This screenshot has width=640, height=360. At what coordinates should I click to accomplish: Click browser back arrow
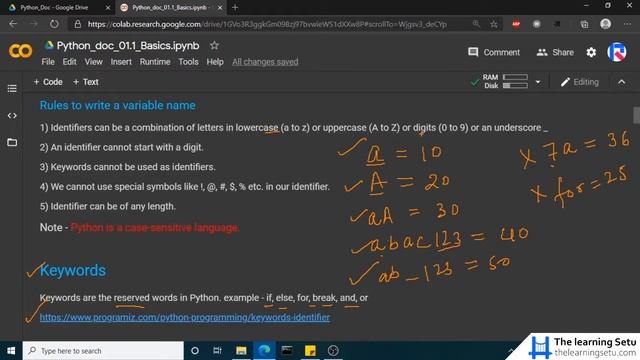[13, 24]
